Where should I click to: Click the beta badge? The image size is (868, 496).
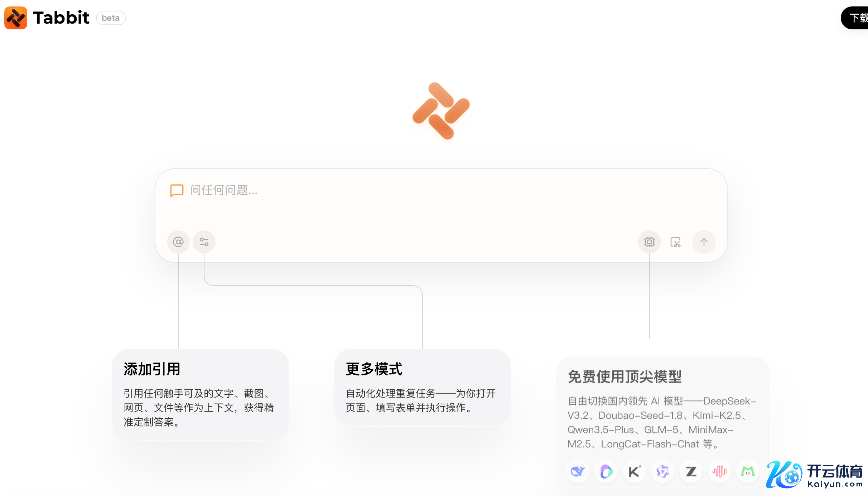(111, 18)
